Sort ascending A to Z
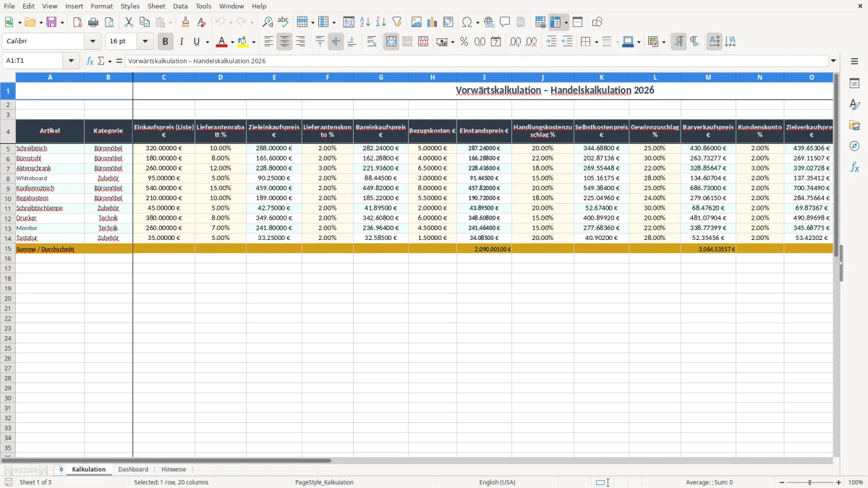 click(x=365, y=22)
